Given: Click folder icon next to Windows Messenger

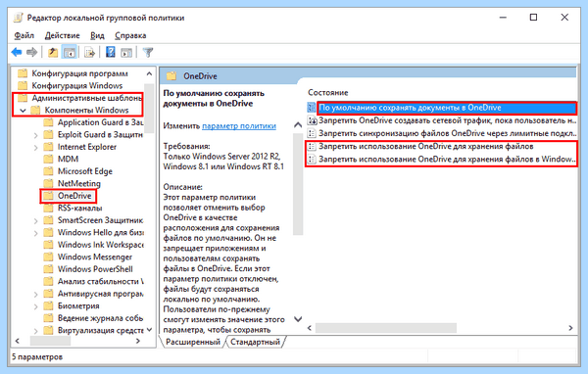Looking at the screenshot, I should [48, 257].
